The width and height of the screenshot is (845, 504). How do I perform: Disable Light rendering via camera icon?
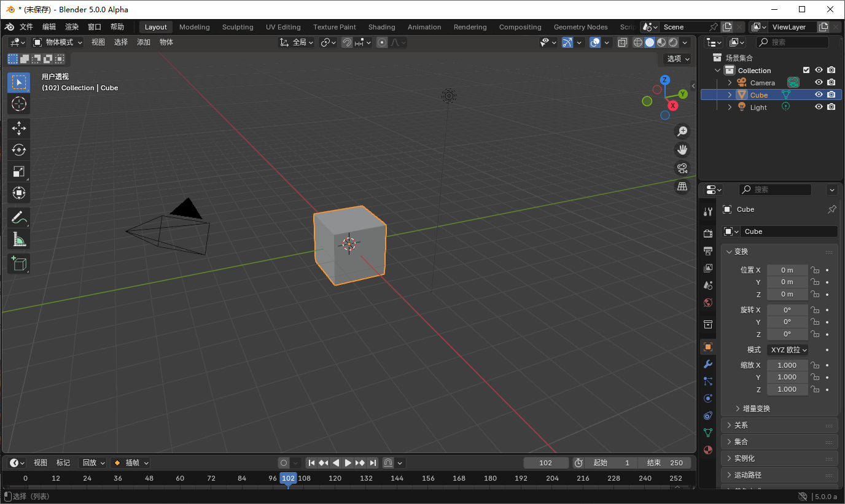pos(831,107)
